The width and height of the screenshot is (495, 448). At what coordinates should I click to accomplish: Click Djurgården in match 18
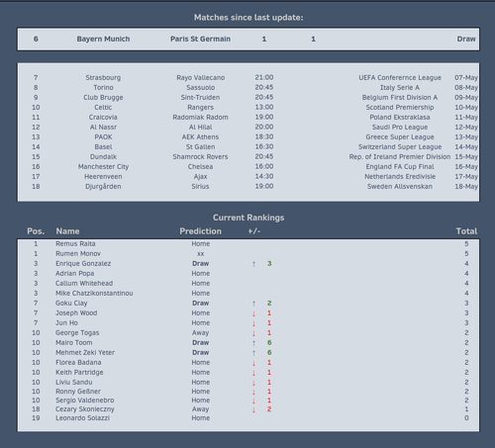[x=103, y=187]
